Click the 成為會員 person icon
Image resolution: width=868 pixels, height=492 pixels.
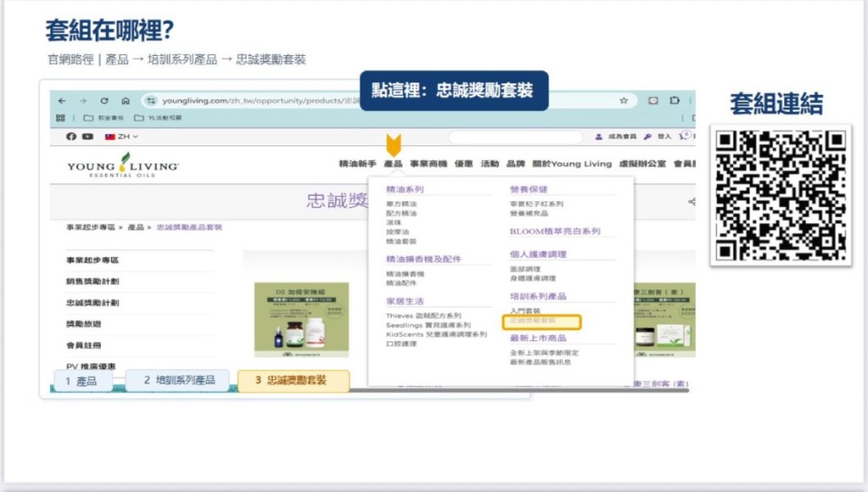tap(598, 137)
